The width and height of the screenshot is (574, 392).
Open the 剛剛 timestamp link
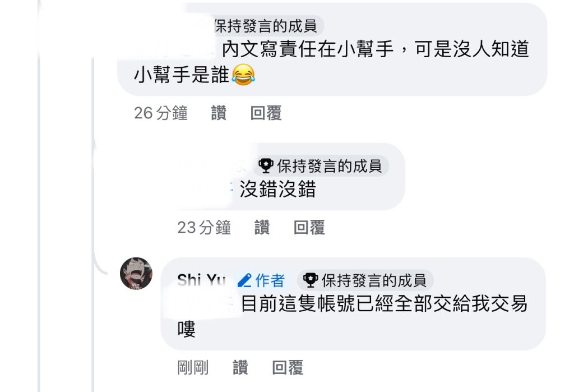point(193,367)
